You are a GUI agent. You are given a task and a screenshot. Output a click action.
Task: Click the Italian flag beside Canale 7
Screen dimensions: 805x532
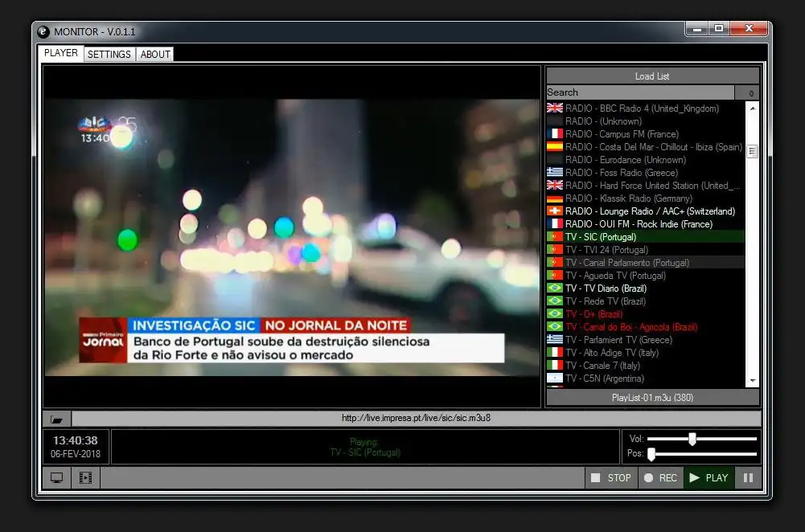554,366
